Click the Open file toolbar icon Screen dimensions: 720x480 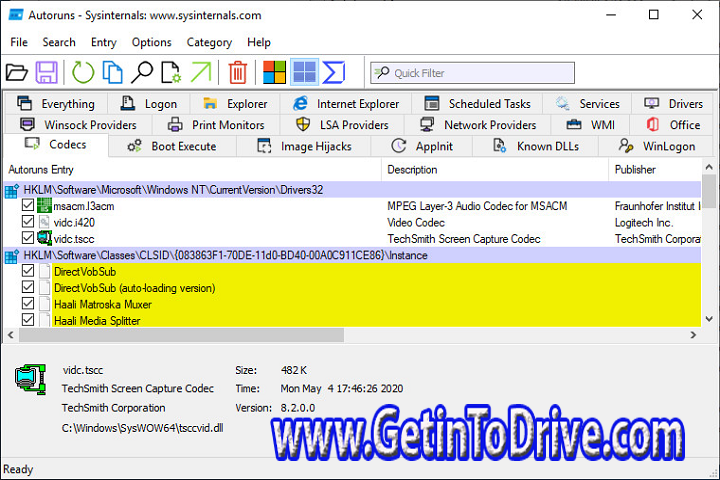(x=17, y=73)
